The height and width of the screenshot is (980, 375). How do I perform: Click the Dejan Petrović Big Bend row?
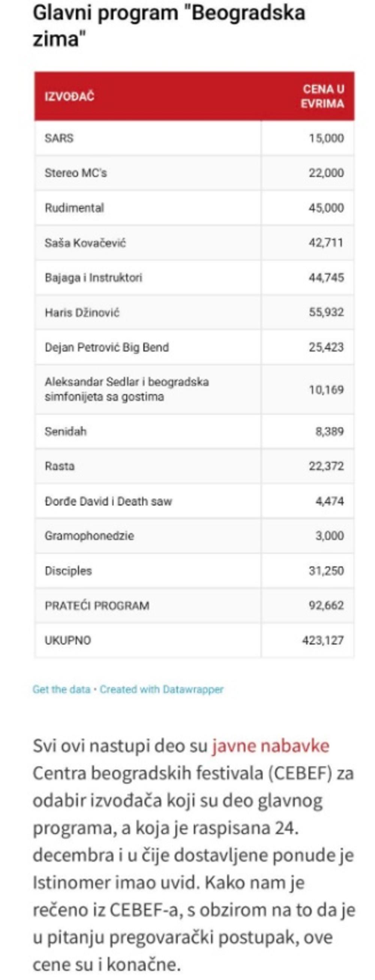pos(107,347)
